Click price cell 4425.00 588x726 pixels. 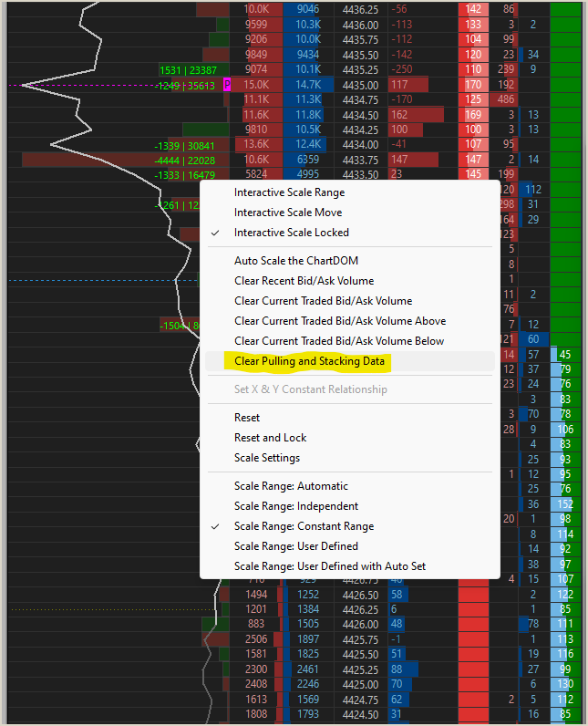(360, 684)
